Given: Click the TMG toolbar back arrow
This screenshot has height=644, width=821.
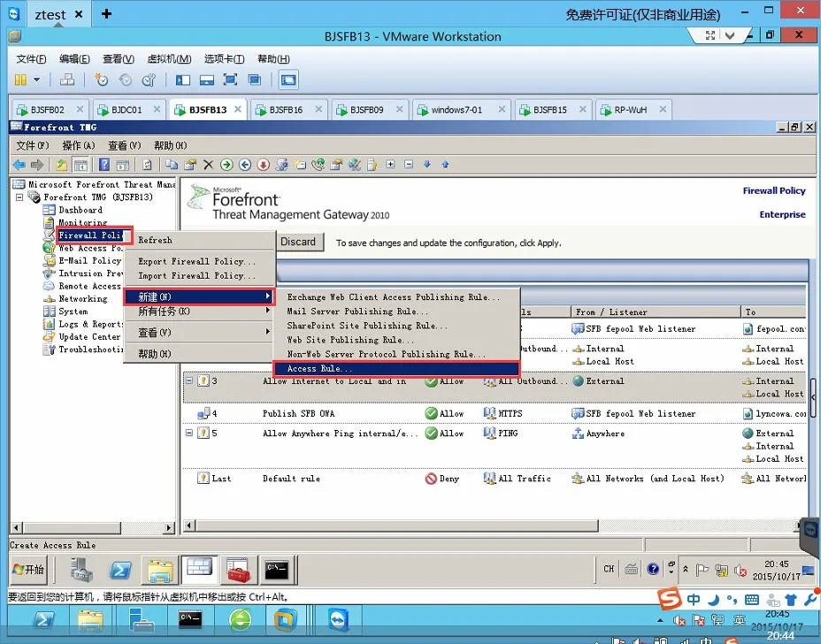Looking at the screenshot, I should [19, 165].
